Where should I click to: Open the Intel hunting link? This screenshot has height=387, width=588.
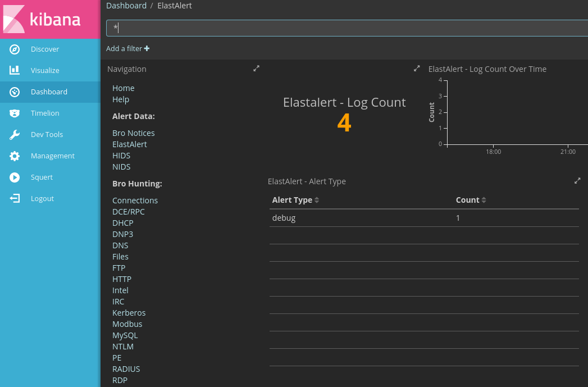[120, 290]
